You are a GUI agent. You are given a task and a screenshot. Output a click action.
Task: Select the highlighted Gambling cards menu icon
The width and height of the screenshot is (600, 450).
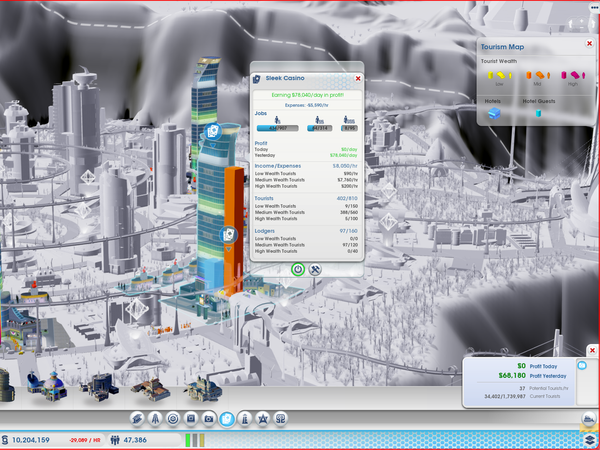pyautogui.click(x=227, y=419)
